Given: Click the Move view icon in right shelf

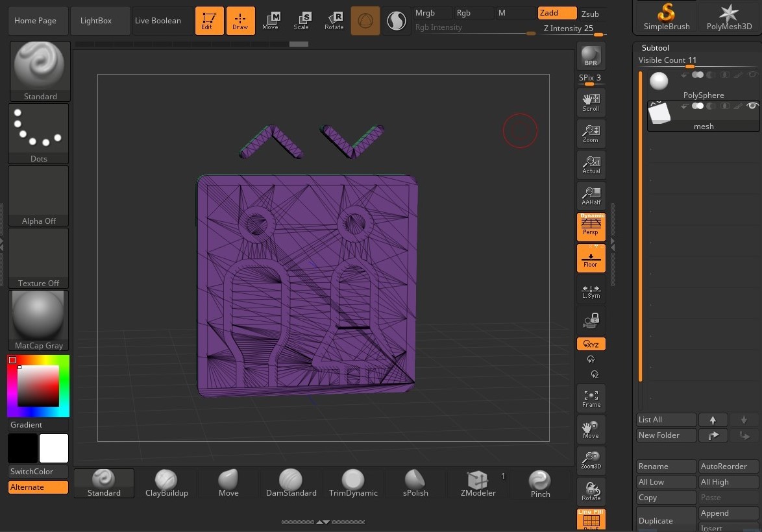Looking at the screenshot, I should [591, 429].
